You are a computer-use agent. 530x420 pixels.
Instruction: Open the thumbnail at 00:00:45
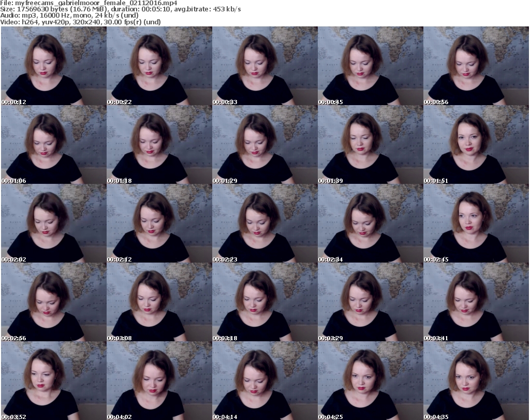(x=370, y=66)
